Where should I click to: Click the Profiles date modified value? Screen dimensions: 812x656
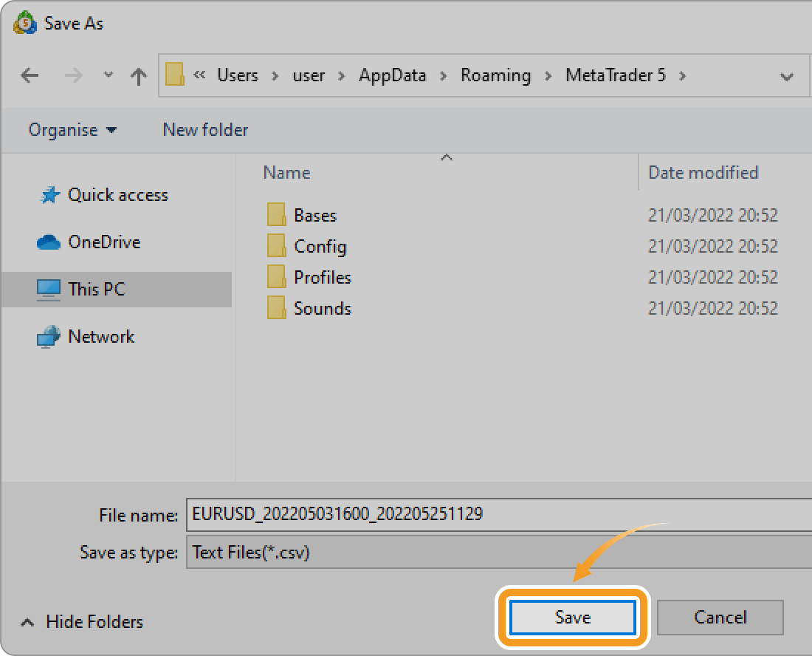[712, 277]
